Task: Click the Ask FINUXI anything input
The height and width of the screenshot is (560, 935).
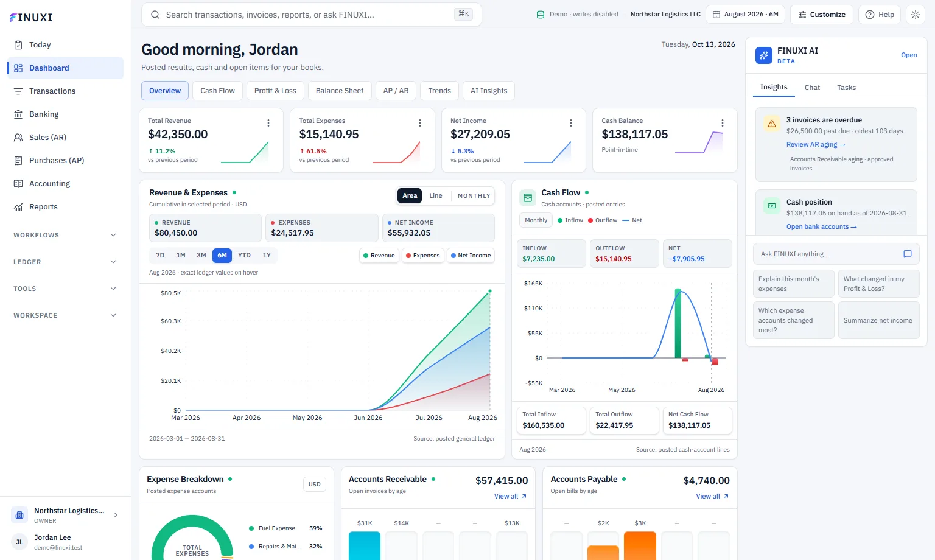Action: click(x=836, y=254)
